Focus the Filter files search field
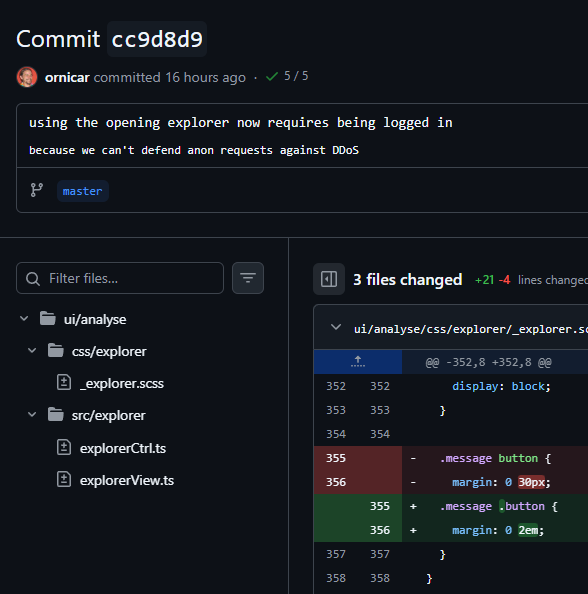This screenshot has width=588, height=594. tap(120, 278)
